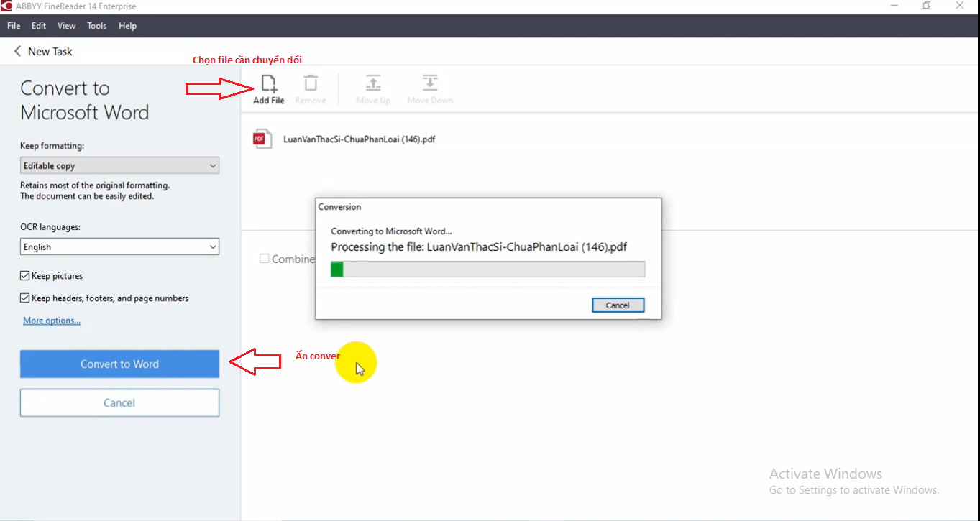Restore down the window
The height and width of the screenshot is (521, 980).
(x=927, y=6)
